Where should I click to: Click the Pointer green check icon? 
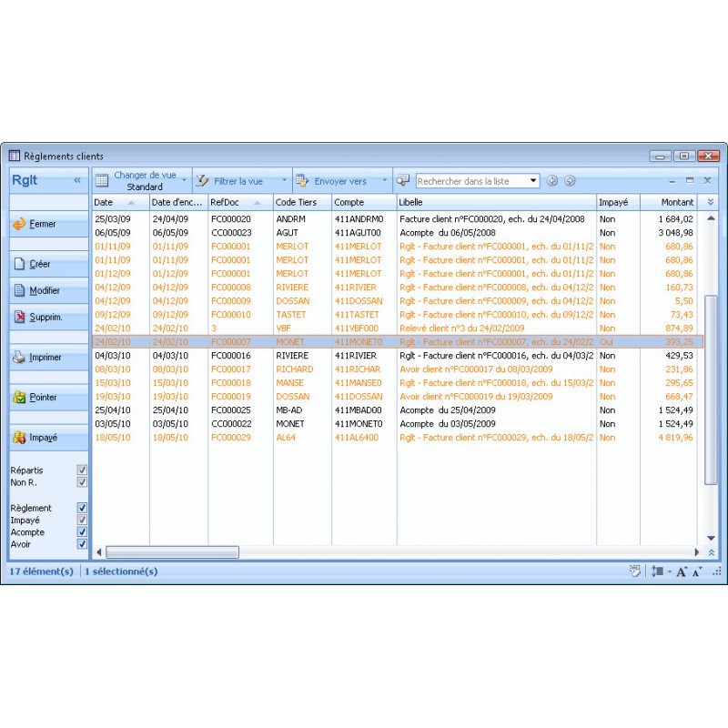[19, 397]
